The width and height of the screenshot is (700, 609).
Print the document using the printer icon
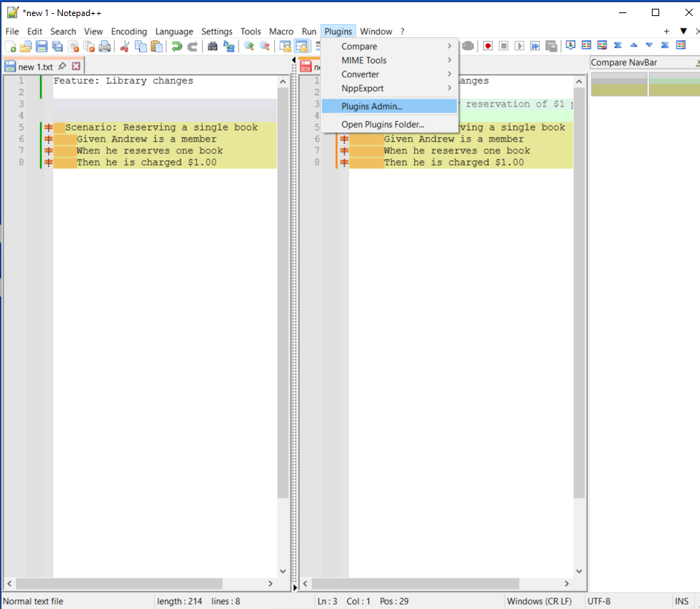click(x=105, y=46)
